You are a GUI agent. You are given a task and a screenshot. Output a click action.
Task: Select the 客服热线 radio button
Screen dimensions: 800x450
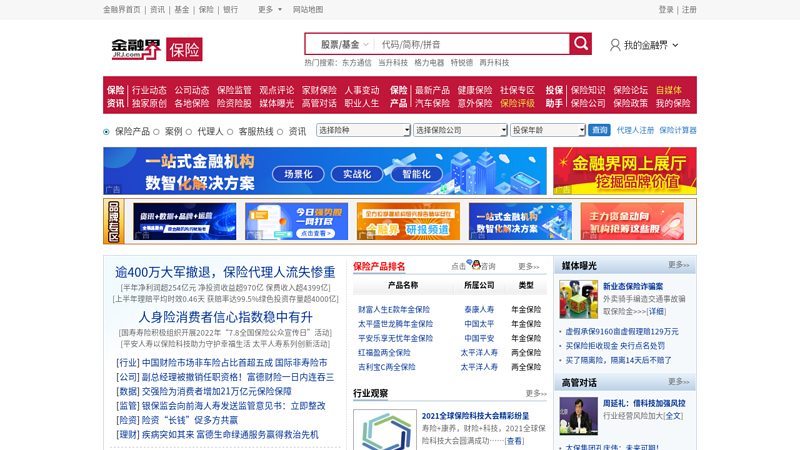[x=230, y=132]
